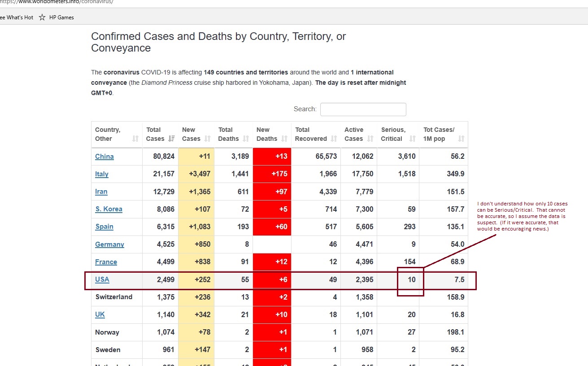Click the Total Recovered sort icon
Screen dimensions: 588x366
[x=334, y=139]
